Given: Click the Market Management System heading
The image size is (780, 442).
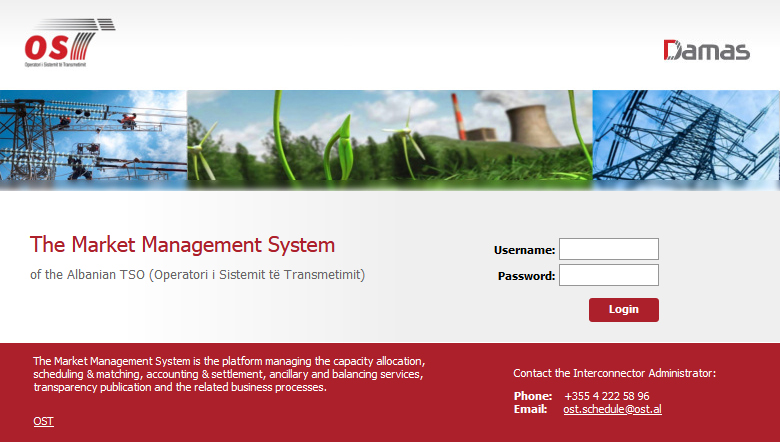Looking at the screenshot, I should (183, 245).
